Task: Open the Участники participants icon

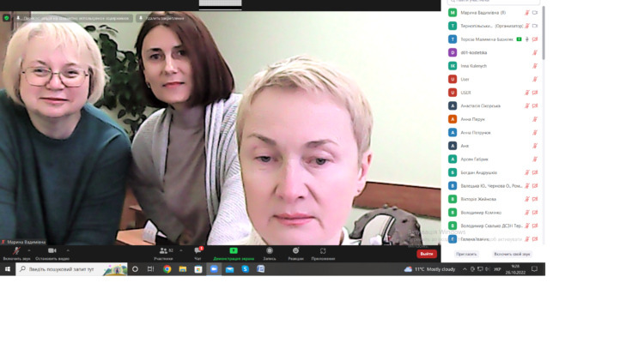Action: click(163, 251)
